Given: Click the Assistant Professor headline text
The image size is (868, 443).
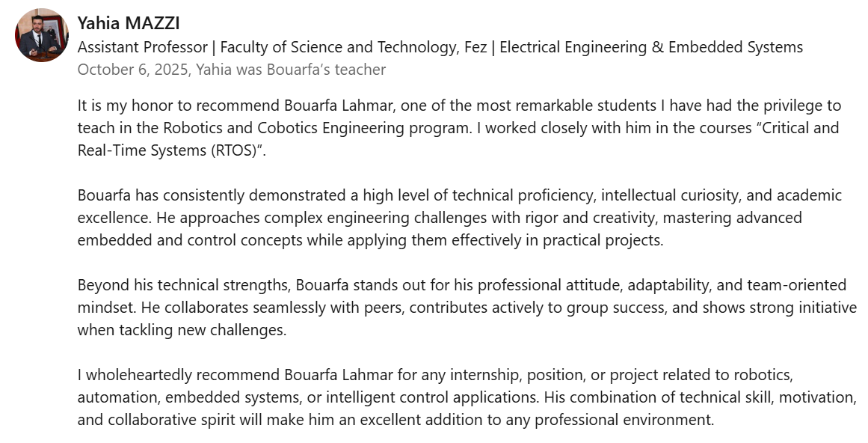Looking at the screenshot, I should pyautogui.click(x=142, y=47).
